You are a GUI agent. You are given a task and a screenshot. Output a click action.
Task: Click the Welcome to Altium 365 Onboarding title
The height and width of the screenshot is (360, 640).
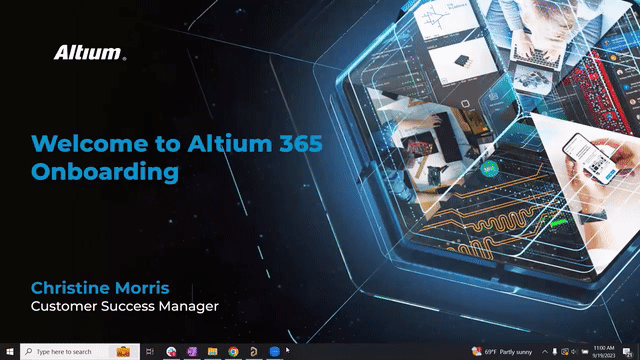[x=177, y=157]
